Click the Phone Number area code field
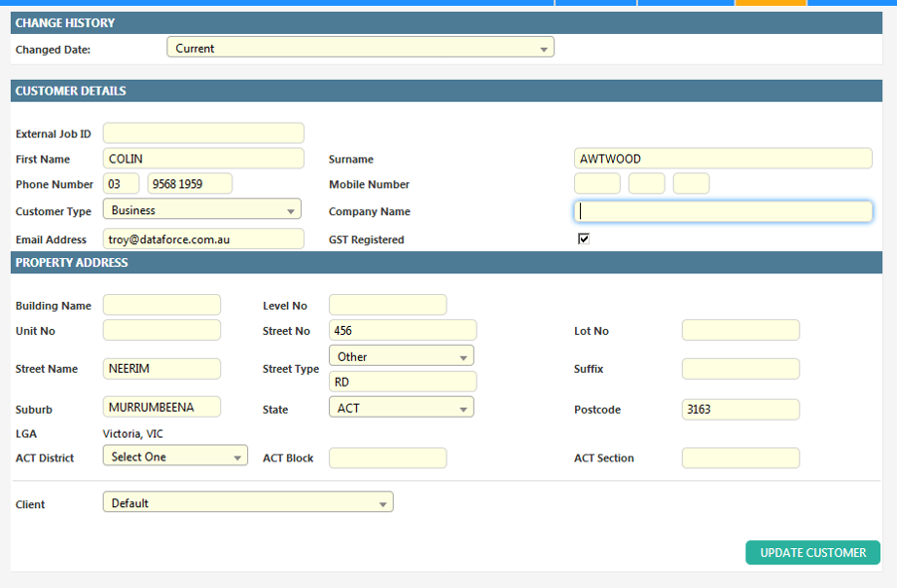 pyautogui.click(x=122, y=183)
